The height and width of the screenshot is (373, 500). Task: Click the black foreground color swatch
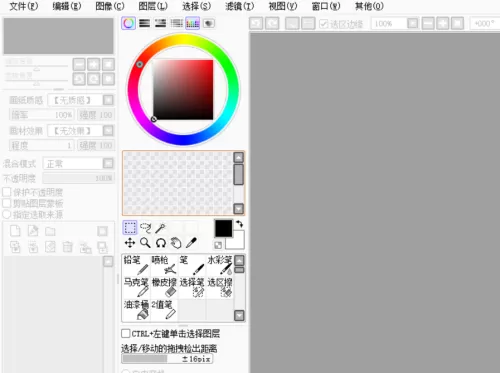[x=223, y=228]
